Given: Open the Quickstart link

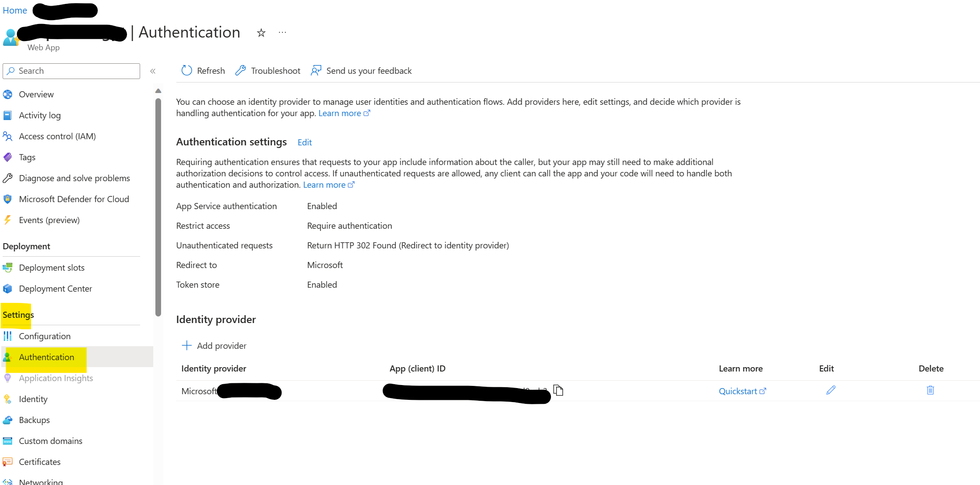Looking at the screenshot, I should [x=742, y=391].
